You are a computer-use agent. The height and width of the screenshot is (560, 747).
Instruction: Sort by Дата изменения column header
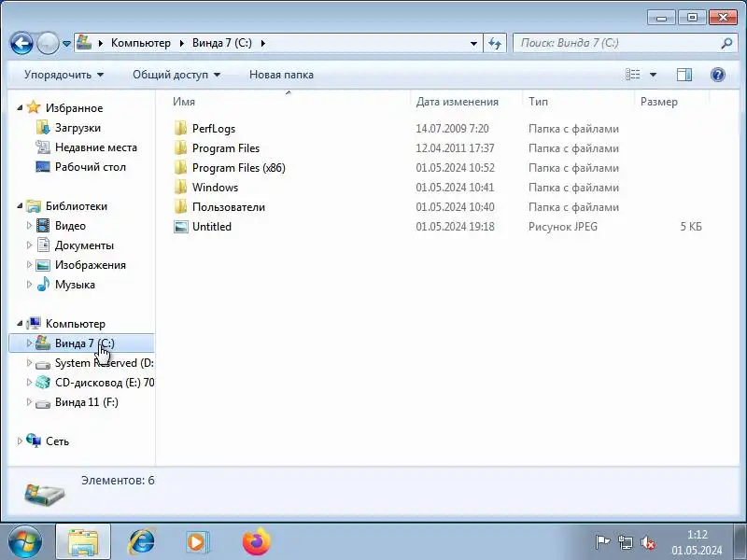pos(457,102)
